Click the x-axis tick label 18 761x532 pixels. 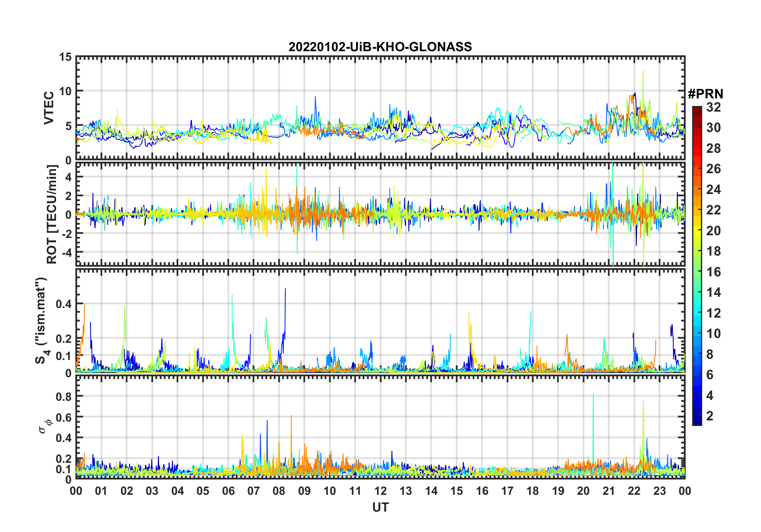[533, 491]
